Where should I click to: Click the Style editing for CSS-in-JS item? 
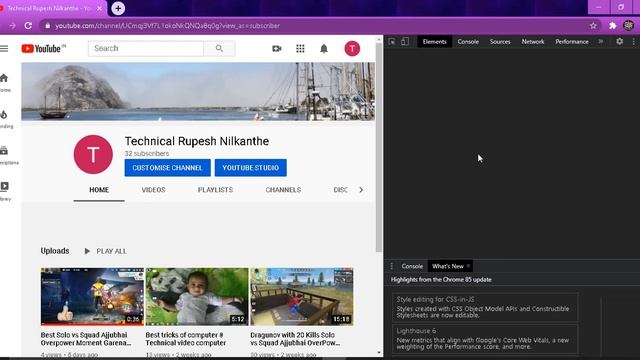[x=485, y=307]
